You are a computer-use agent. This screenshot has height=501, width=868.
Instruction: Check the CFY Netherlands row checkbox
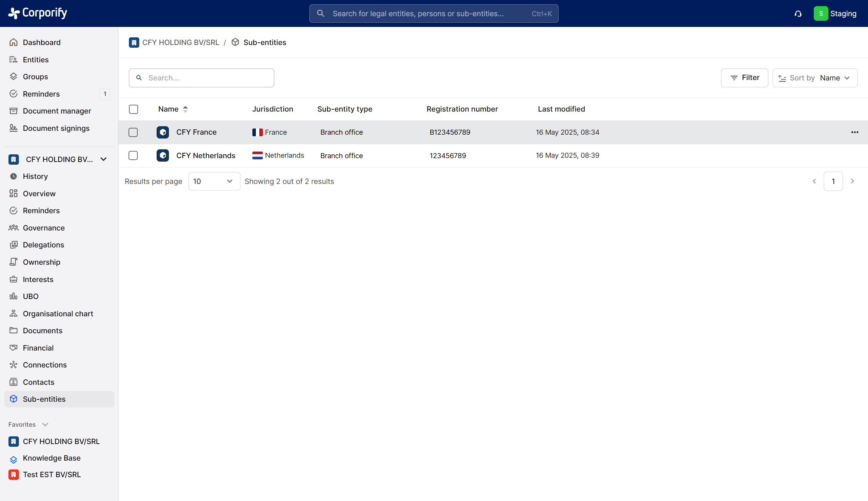point(133,155)
